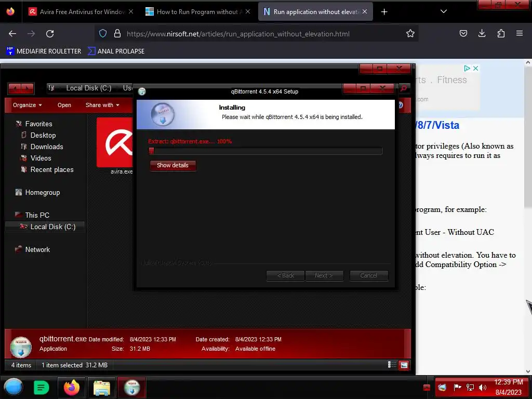Switch Explorer to details view icon
The image size is (532, 399).
point(392,365)
